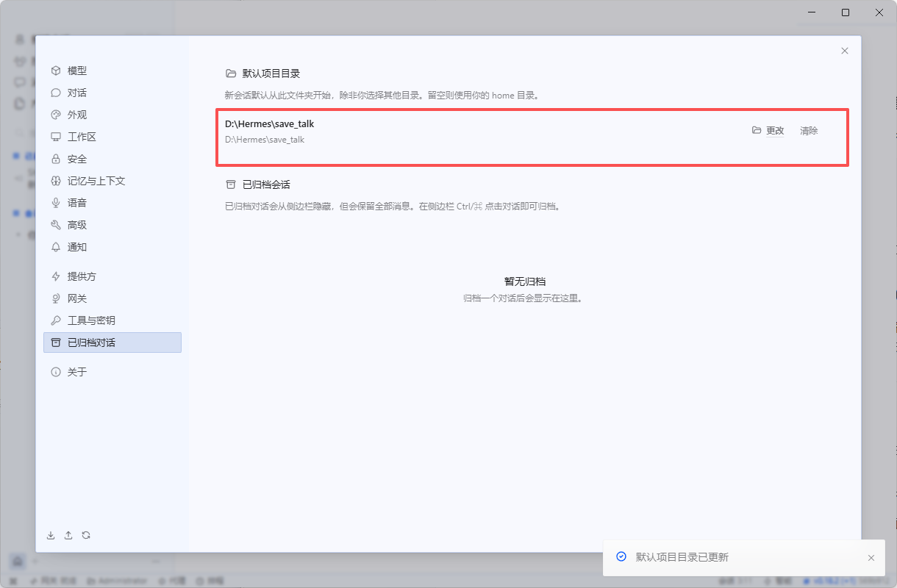Image resolution: width=897 pixels, height=588 pixels.
Task: Minimize the application window
Action: click(x=812, y=12)
